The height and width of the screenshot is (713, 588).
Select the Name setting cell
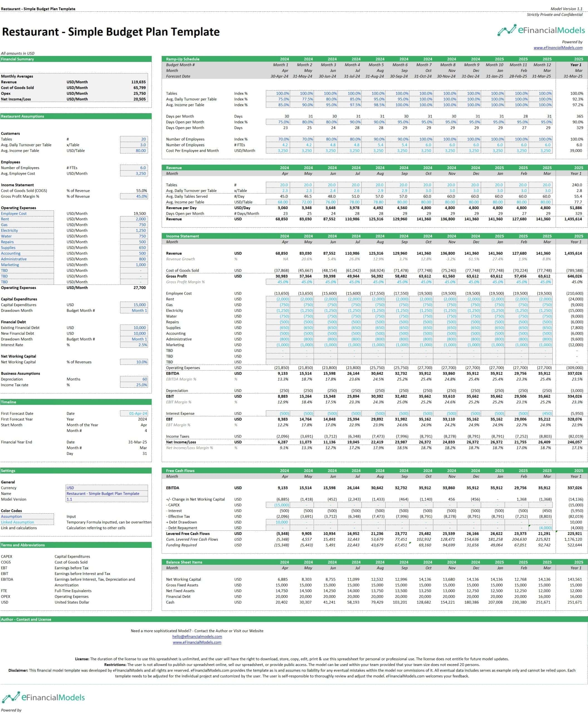107,494
